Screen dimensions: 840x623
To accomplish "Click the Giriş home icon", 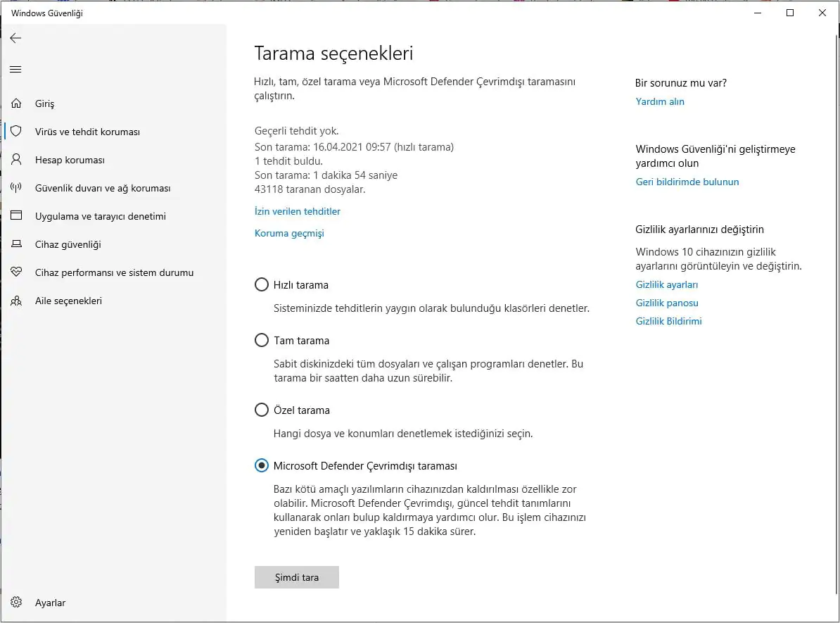I will tap(15, 103).
